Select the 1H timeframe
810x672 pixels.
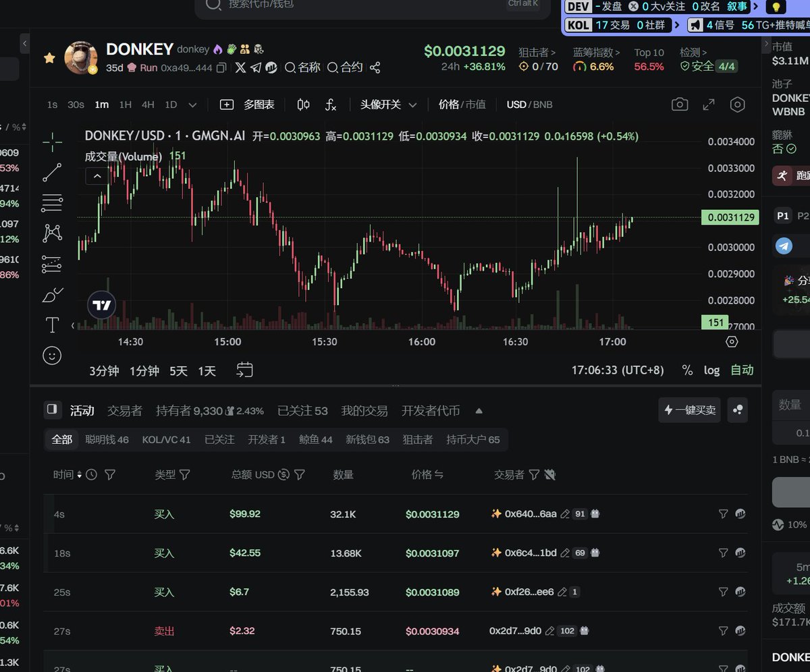click(x=125, y=105)
